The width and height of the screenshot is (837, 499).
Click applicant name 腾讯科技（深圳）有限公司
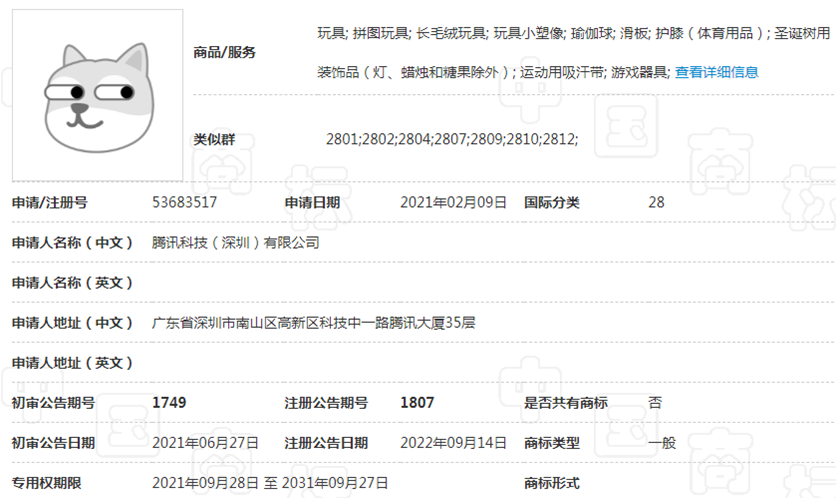pos(236,242)
